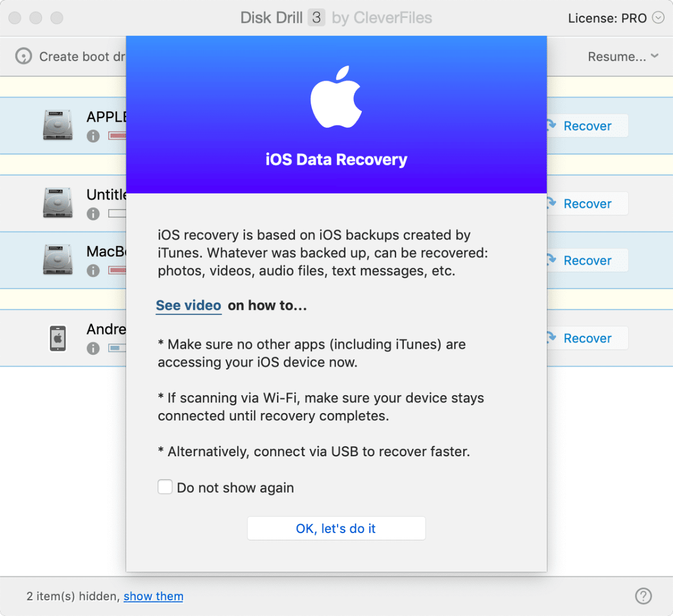673x616 pixels.
Task: Expand the License: PRO dropdown
Action: tap(658, 18)
